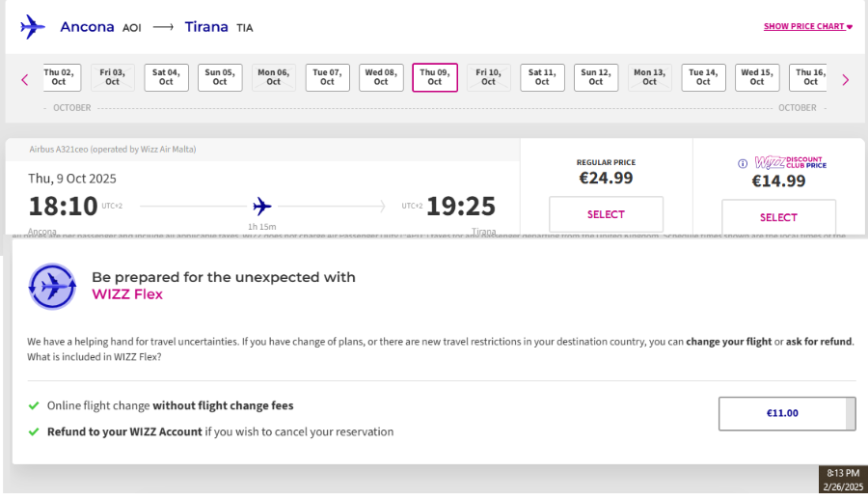Pick the Tue 14 Oct date

click(703, 77)
